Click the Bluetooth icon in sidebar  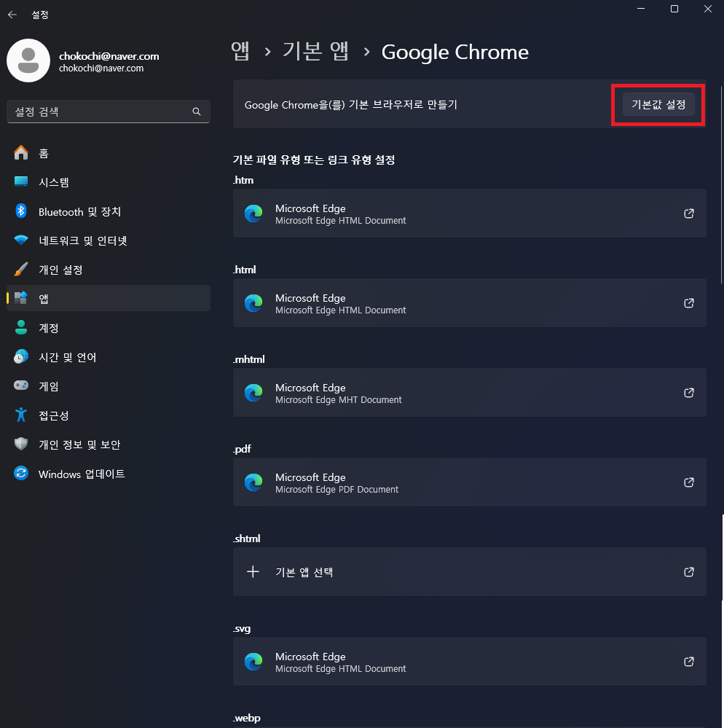click(21, 211)
